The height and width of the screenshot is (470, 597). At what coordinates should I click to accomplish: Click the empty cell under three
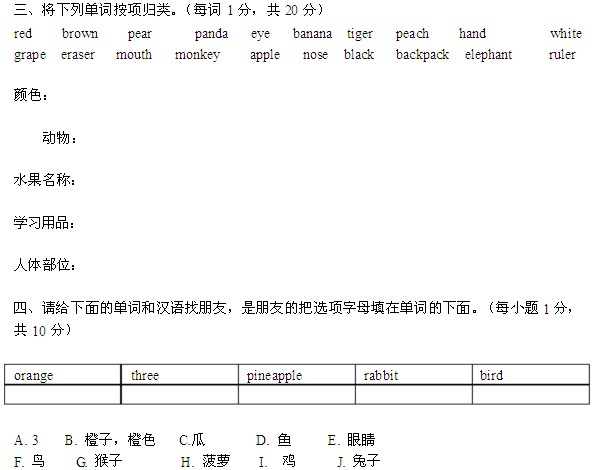click(x=180, y=394)
